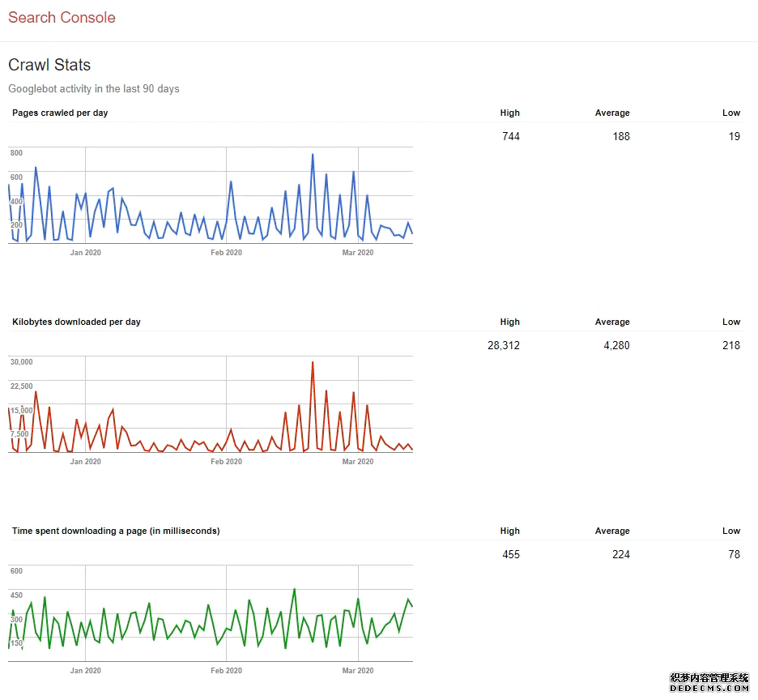Screen dimensions: 758x700
Task: Select the Kilobytes downloaded per day label
Action: (x=76, y=322)
